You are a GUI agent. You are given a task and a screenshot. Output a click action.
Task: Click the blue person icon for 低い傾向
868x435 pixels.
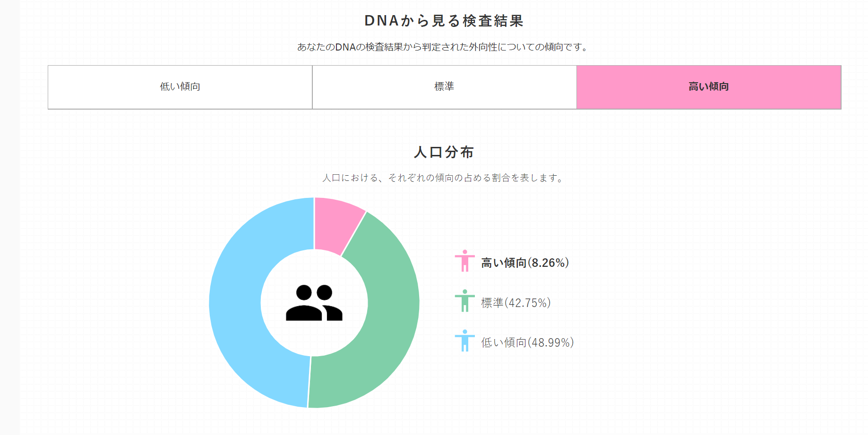click(465, 341)
